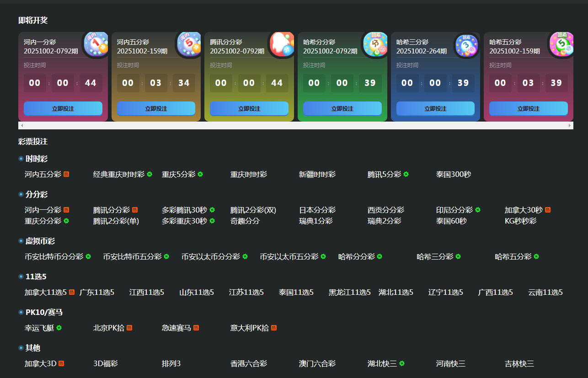Click the 河内一分彩 number 1 ball icon
The height and width of the screenshot is (378, 588).
(96, 44)
